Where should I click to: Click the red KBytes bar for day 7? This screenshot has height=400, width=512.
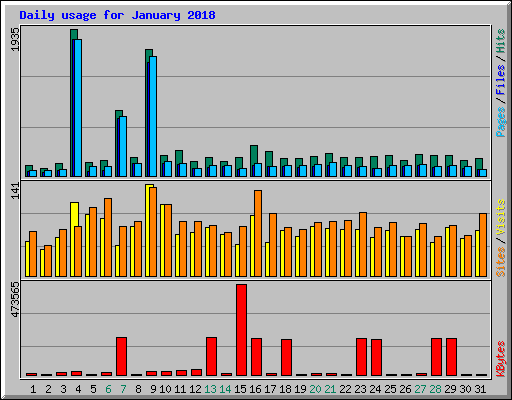(121, 356)
